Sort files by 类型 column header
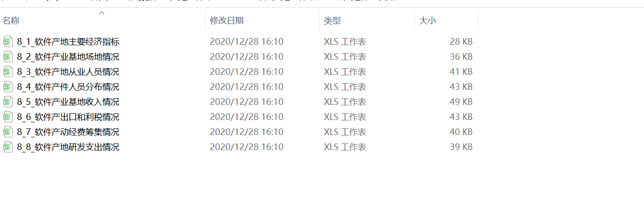Viewport: 644px width, 198px height. point(367,21)
